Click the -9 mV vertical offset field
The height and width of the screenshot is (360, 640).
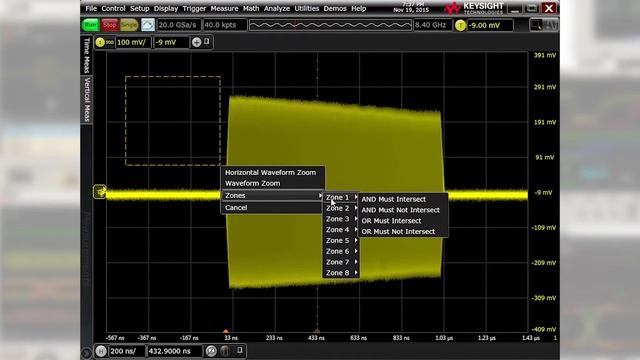(171, 42)
